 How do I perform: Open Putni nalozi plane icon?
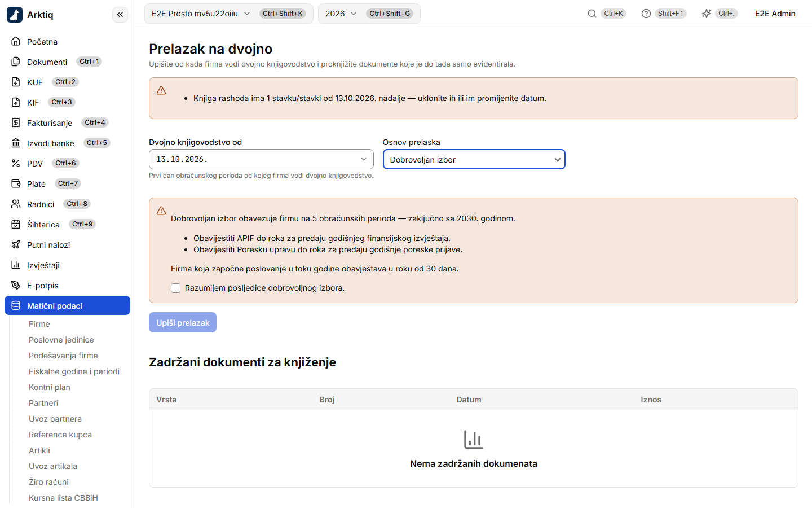point(16,244)
